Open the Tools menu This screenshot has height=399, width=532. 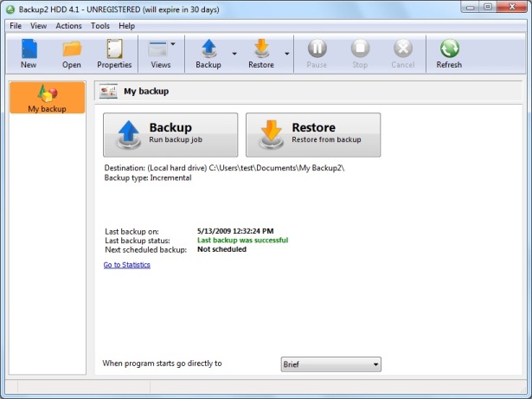click(100, 26)
